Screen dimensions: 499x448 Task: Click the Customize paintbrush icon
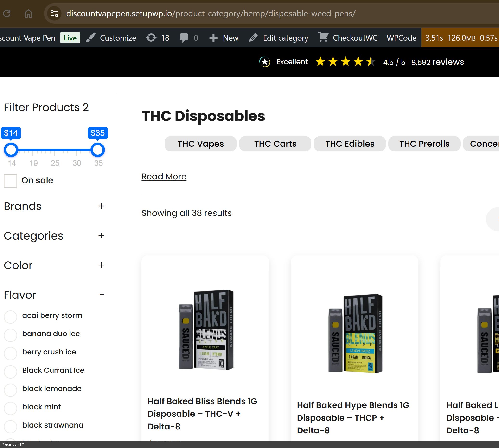point(91,38)
